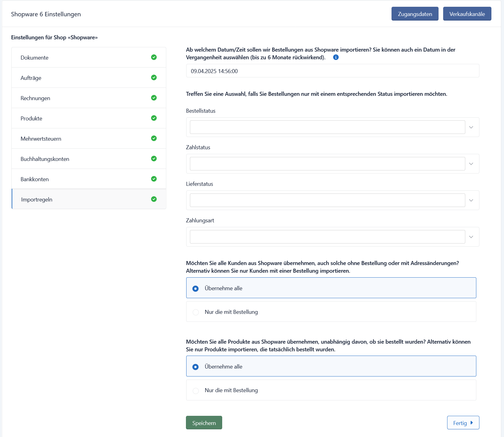Expand the Bestellstatus dropdown arrow
This screenshot has width=504, height=437.
tap(471, 127)
